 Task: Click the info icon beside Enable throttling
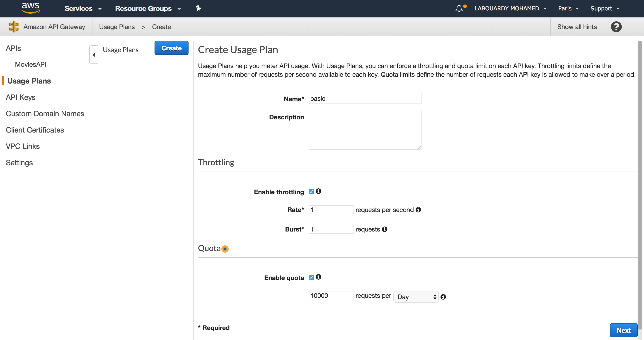(x=318, y=191)
